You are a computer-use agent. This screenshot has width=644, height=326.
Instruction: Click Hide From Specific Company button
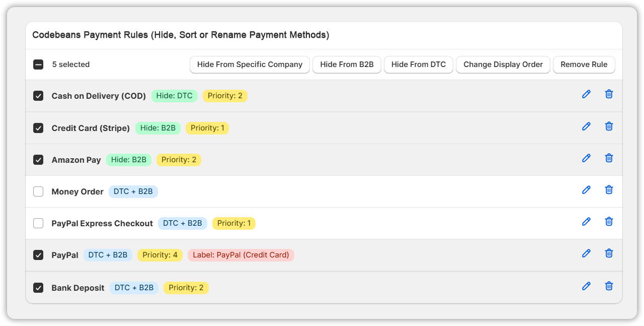(250, 64)
